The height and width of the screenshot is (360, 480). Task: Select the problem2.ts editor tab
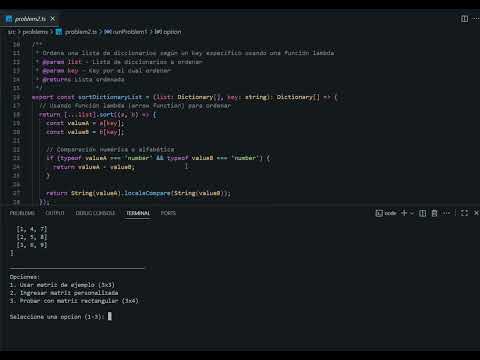30,19
